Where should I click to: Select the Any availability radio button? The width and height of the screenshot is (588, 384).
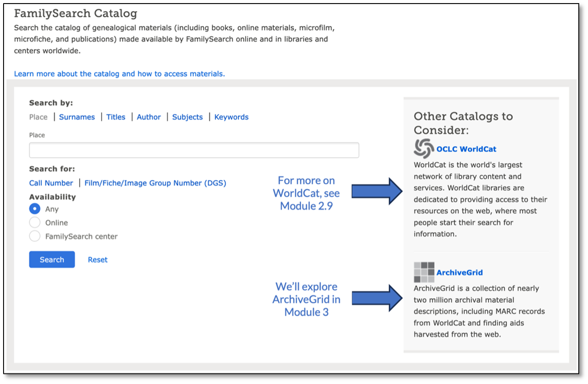pyautogui.click(x=35, y=209)
